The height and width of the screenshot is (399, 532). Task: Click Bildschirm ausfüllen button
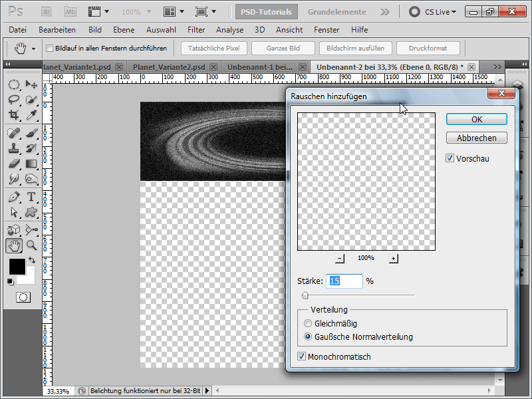355,48
